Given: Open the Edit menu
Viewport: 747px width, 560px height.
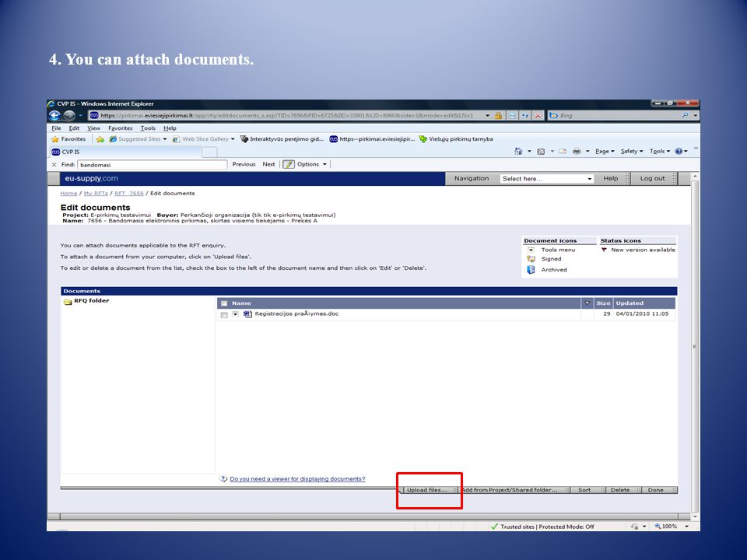Looking at the screenshot, I should (x=75, y=128).
